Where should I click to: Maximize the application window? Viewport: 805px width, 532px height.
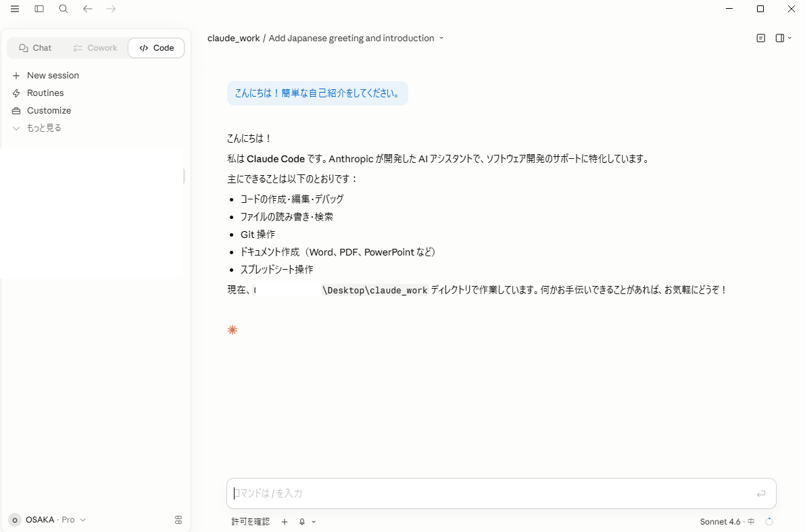760,9
